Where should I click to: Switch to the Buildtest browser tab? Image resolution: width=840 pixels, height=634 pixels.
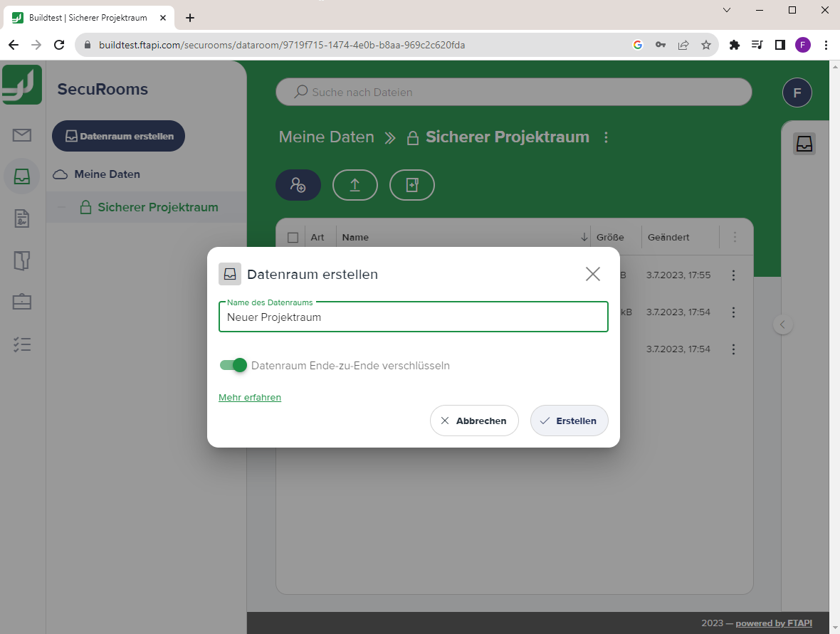85,17
